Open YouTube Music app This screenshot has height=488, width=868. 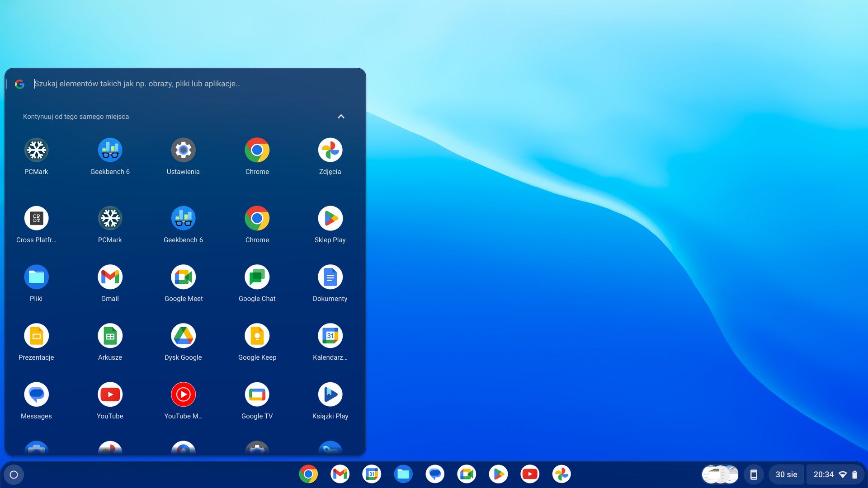183,401
